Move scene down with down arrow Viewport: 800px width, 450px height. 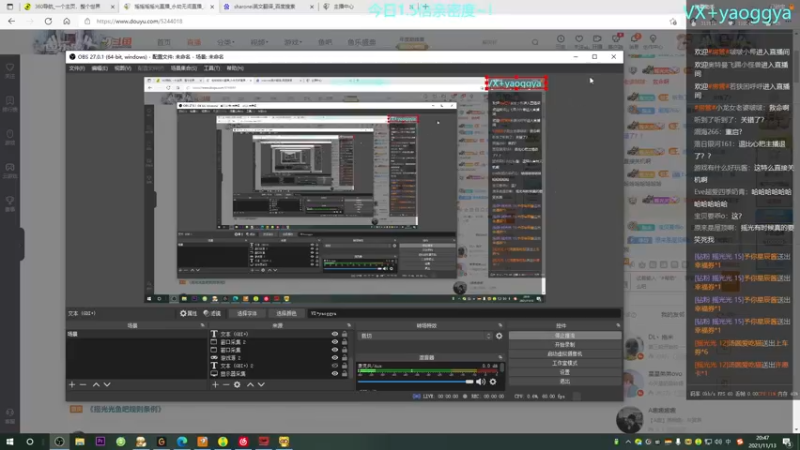pos(107,385)
